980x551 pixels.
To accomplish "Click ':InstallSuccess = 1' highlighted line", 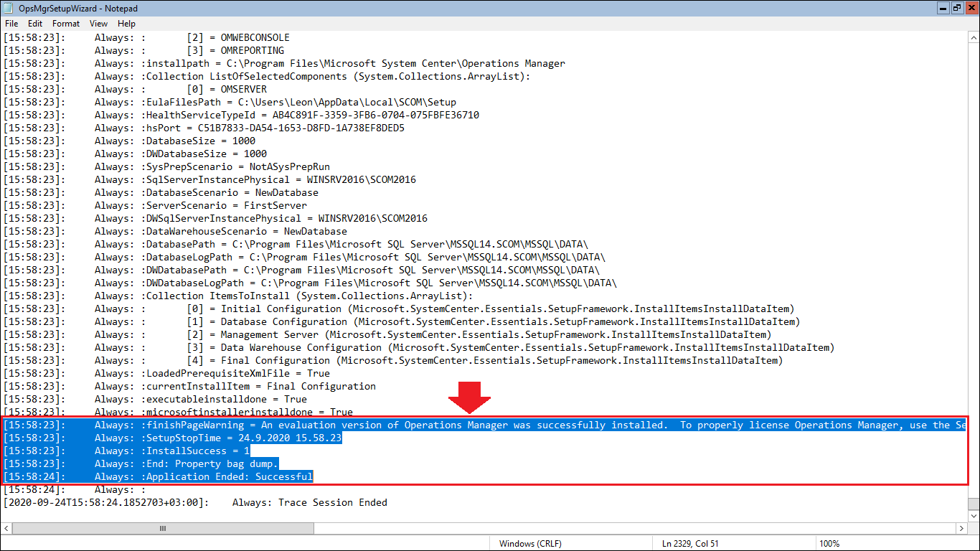I will click(x=126, y=451).
